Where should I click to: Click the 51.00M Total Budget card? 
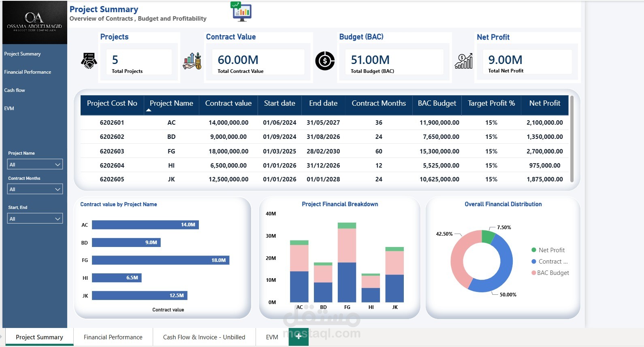point(395,62)
